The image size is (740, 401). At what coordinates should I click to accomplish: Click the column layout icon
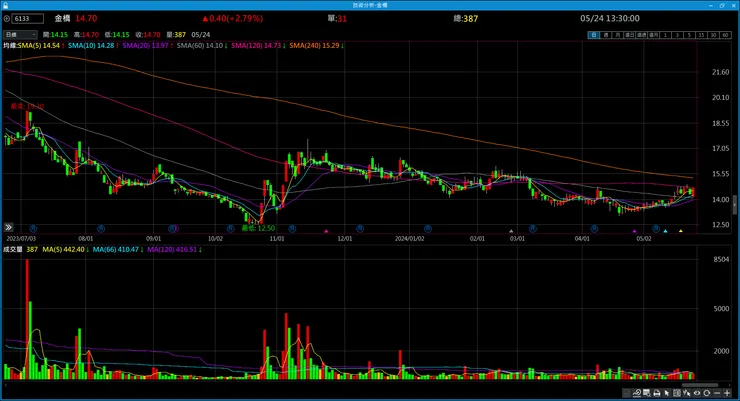[677, 393]
